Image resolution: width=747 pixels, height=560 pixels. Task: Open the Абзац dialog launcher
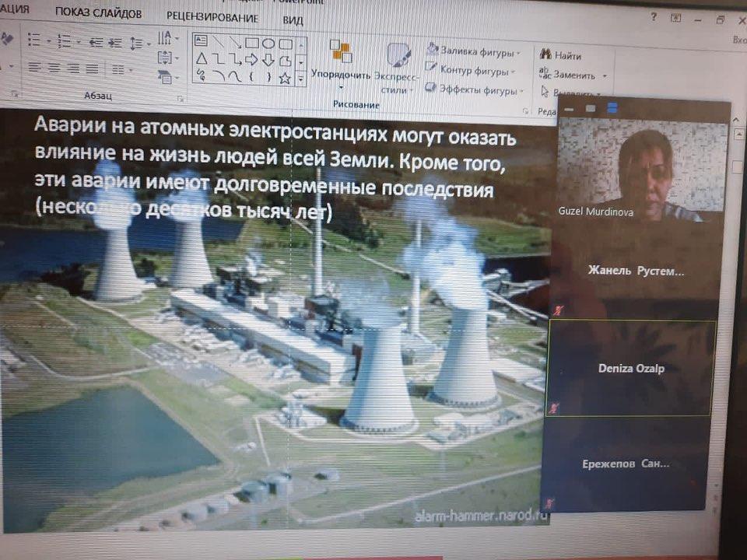point(181,99)
